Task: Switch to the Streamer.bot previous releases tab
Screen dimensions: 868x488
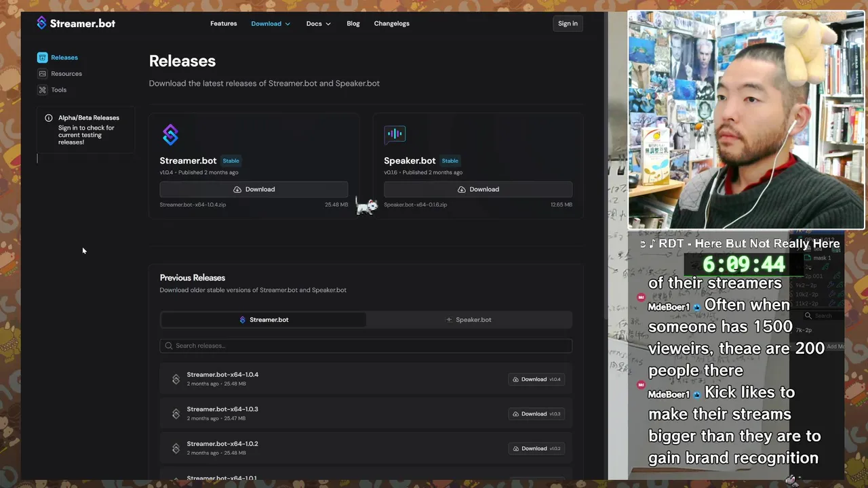Action: pos(263,319)
